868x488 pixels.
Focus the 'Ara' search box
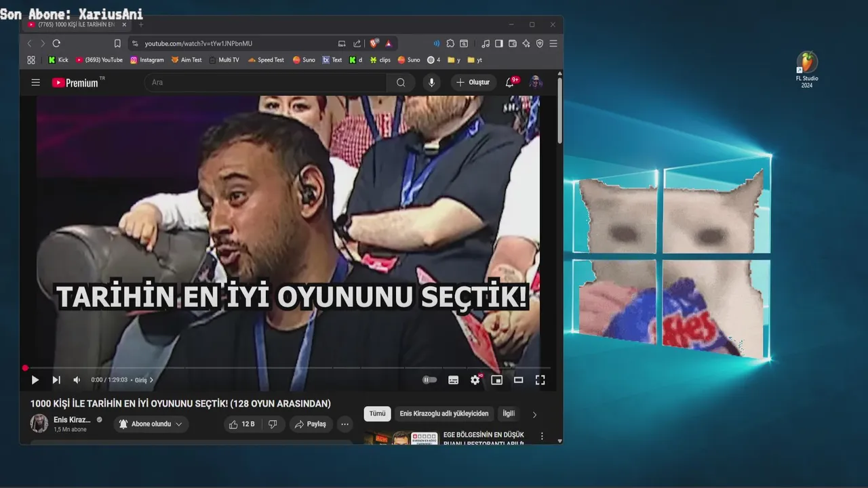coord(266,83)
